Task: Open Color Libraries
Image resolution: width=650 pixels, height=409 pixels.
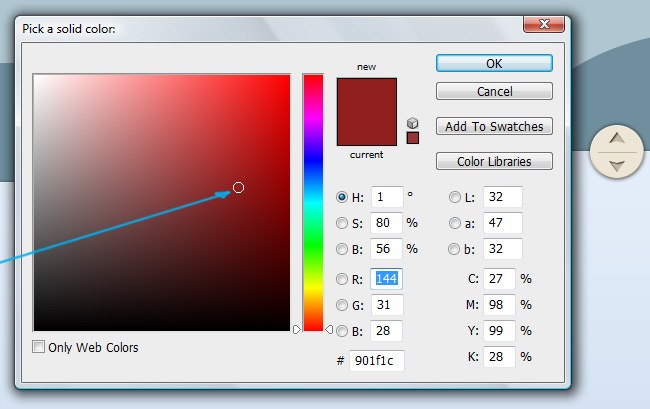Action: 494,161
